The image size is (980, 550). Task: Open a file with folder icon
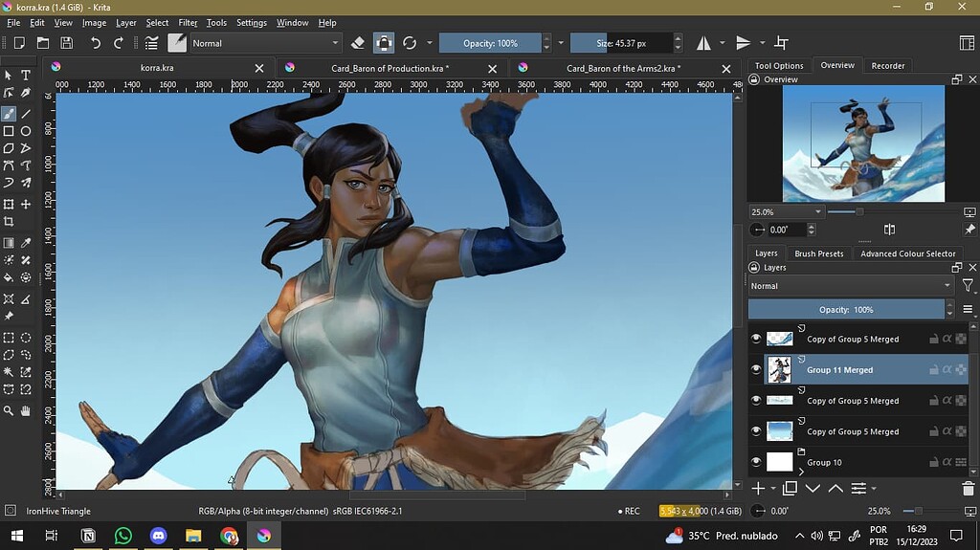[x=42, y=43]
